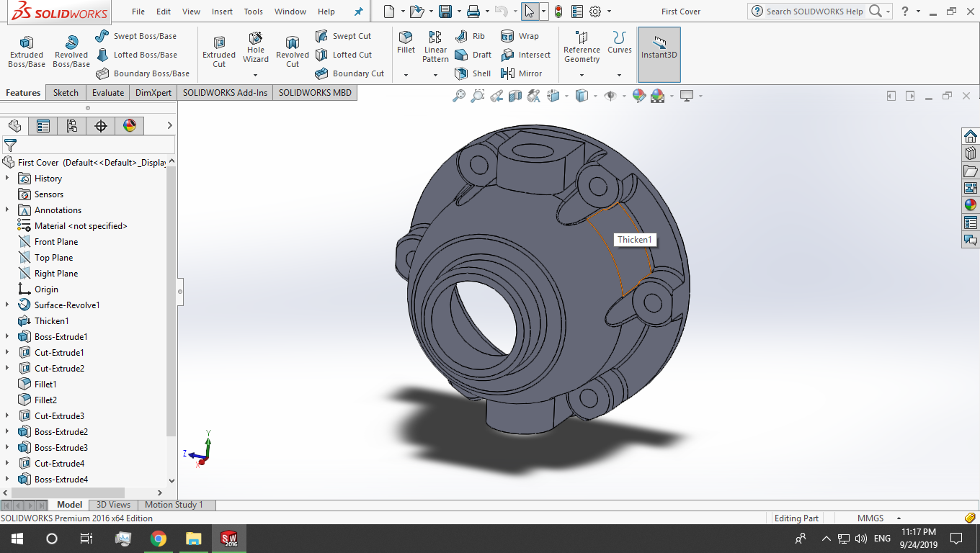Click the Search SOLIDWORKS Help field
The image size is (980, 553).
814,12
